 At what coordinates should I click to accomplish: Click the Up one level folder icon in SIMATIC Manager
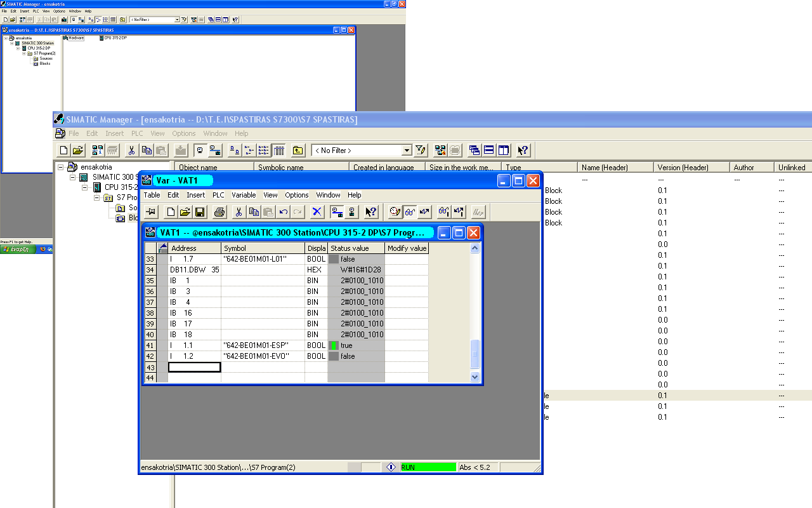(x=298, y=150)
